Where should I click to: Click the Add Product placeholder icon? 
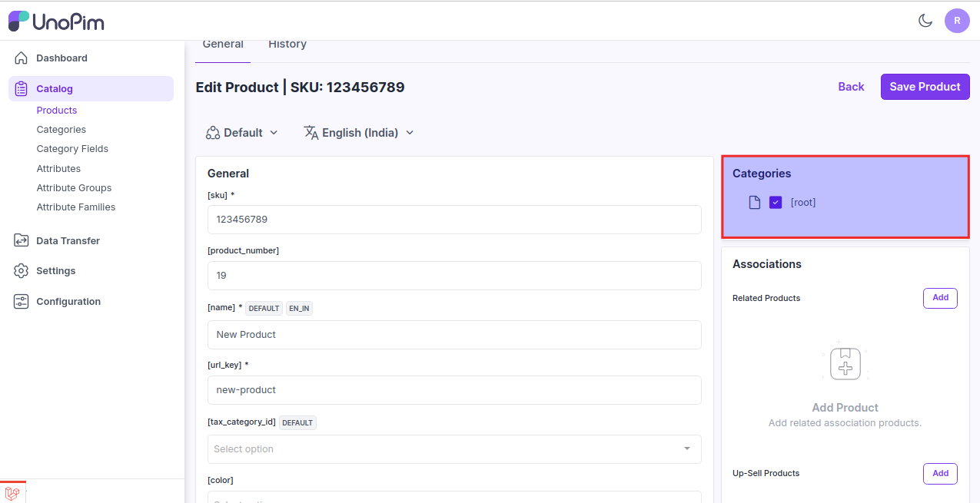pos(845,364)
